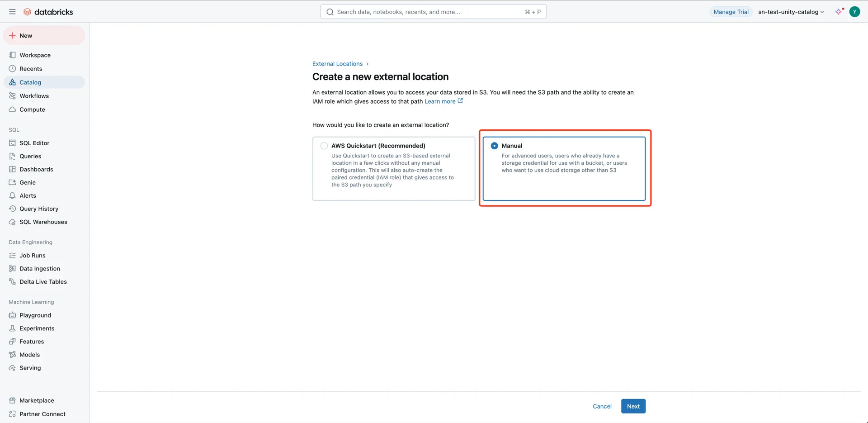
Task: Open Playground in the sidebar
Action: (x=44, y=315)
